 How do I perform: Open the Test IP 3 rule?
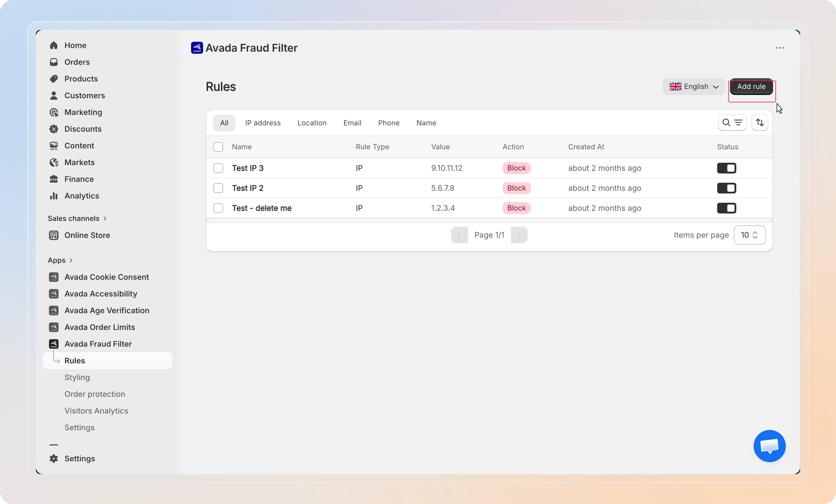tap(248, 168)
